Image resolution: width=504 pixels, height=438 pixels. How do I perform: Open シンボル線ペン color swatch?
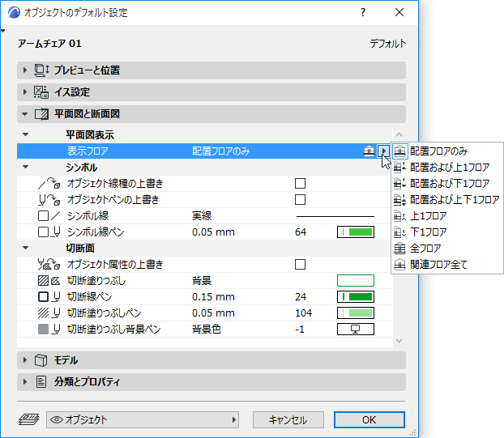pos(356,232)
